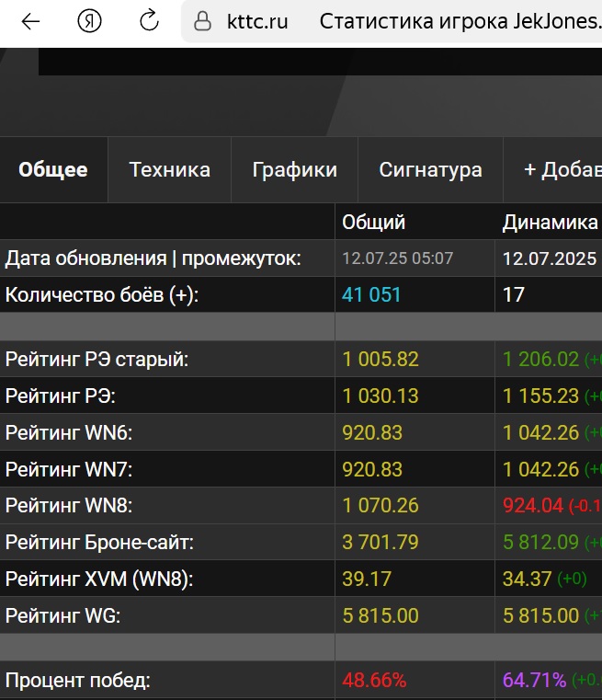Select the Сигнатура tab
This screenshot has width=602, height=700.
(x=430, y=170)
